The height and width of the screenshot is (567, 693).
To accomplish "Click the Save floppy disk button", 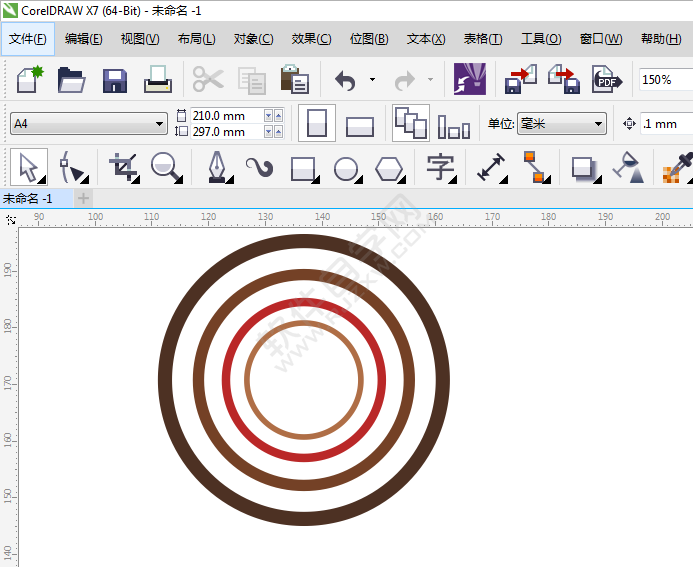I will (114, 79).
